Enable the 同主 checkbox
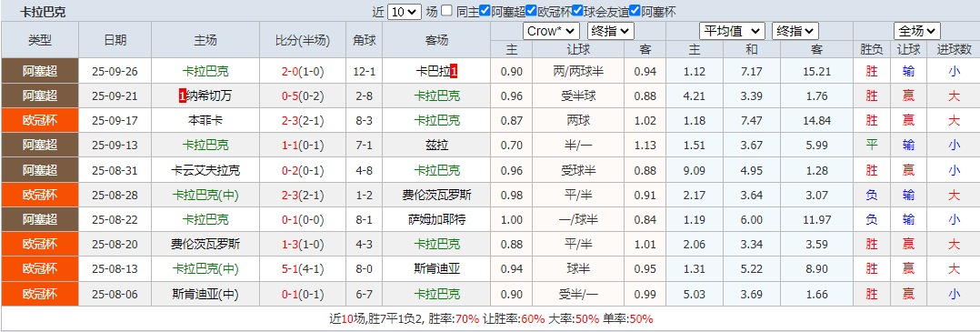Image resolution: width=980 pixels, height=332 pixels. [x=447, y=11]
